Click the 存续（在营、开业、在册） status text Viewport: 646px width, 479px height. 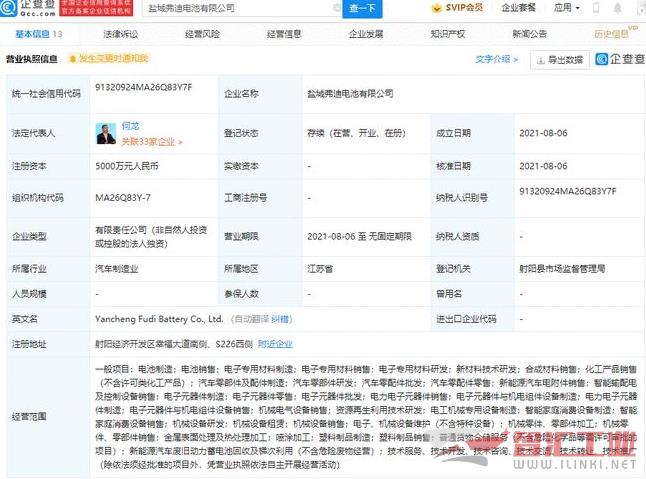[356, 133]
